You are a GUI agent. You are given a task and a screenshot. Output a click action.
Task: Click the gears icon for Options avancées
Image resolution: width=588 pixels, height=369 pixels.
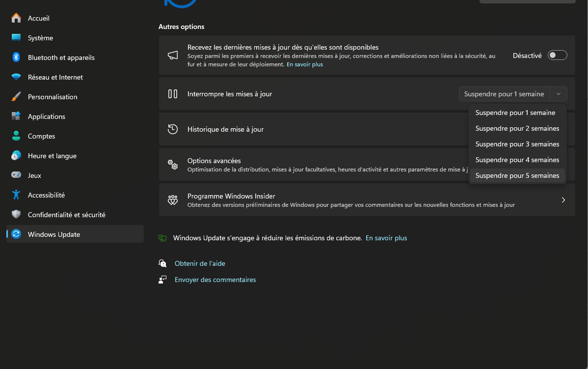click(172, 165)
